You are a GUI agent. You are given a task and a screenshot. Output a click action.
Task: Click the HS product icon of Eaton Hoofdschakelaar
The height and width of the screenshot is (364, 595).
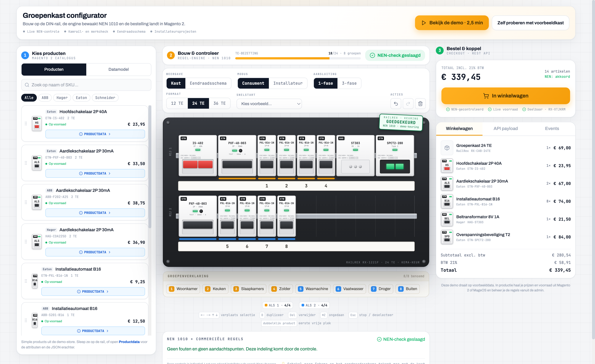[37, 123]
